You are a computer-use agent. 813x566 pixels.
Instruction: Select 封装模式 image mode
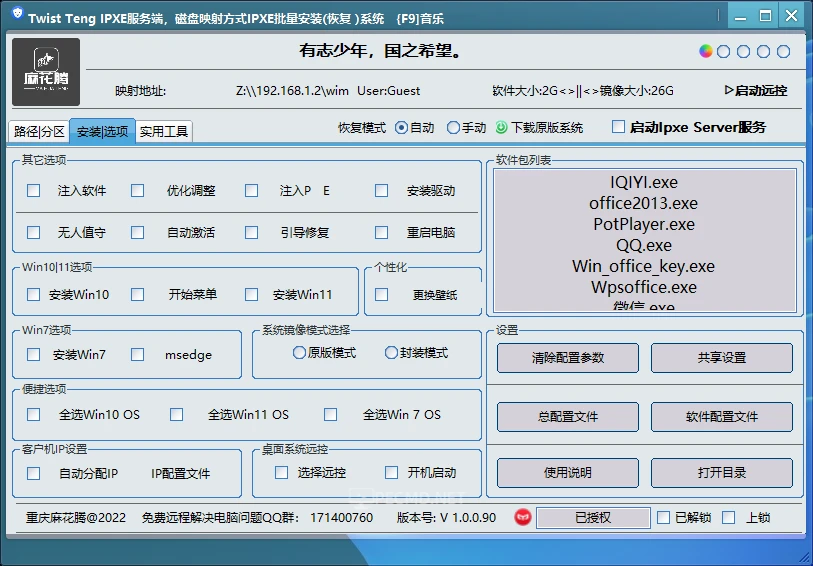tap(391, 353)
